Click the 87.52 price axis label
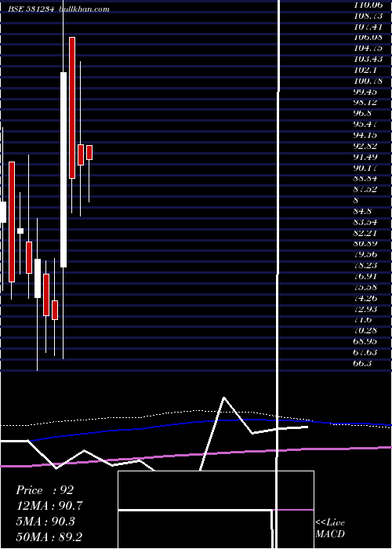 tap(365, 190)
